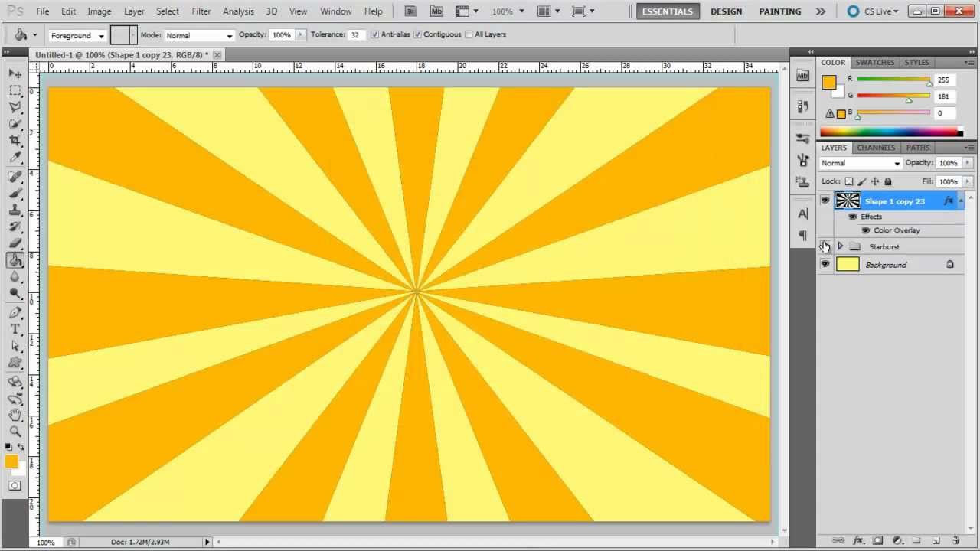Select the Eyedropper tool
980x551 pixels.
[15, 158]
